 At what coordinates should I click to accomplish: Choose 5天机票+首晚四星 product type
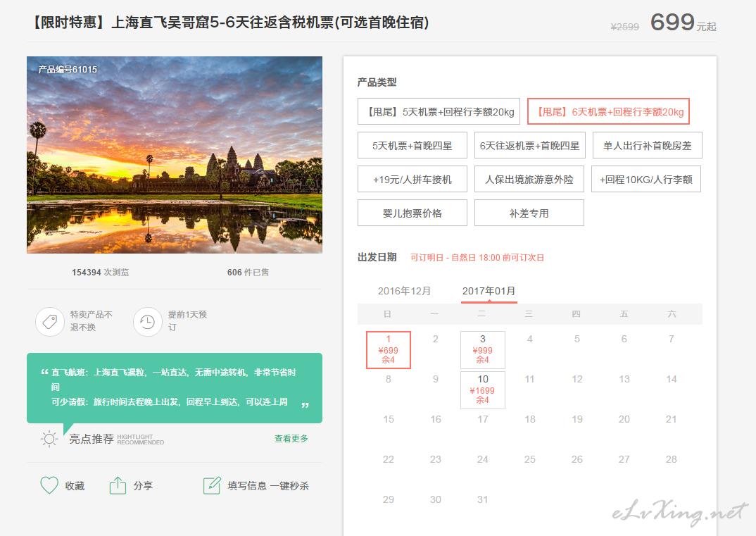pos(412,145)
